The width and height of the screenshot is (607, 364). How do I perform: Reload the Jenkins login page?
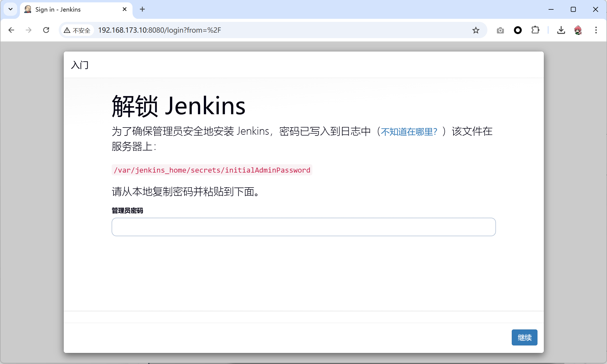coord(46,30)
